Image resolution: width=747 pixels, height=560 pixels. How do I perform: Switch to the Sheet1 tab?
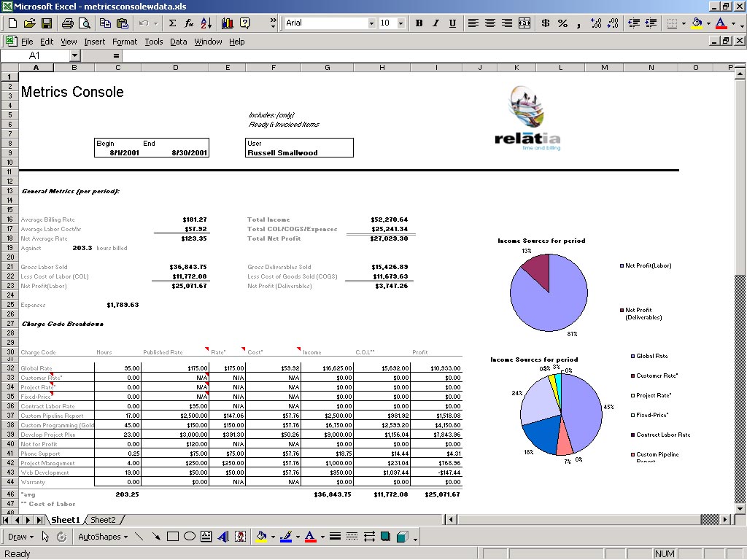(x=65, y=519)
